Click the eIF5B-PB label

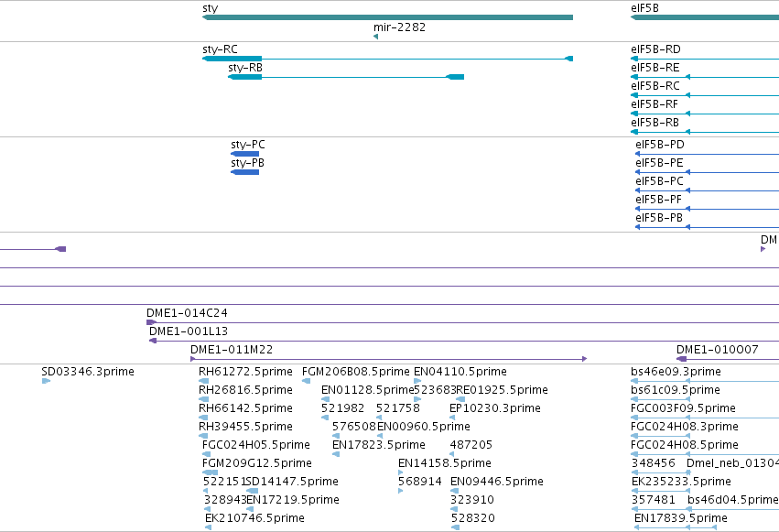click(659, 218)
